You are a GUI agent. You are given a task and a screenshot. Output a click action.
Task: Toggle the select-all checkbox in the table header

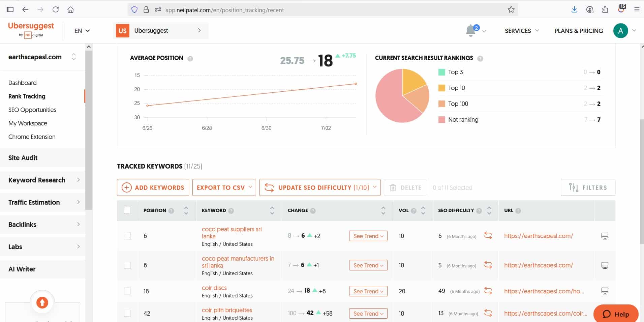tap(127, 210)
